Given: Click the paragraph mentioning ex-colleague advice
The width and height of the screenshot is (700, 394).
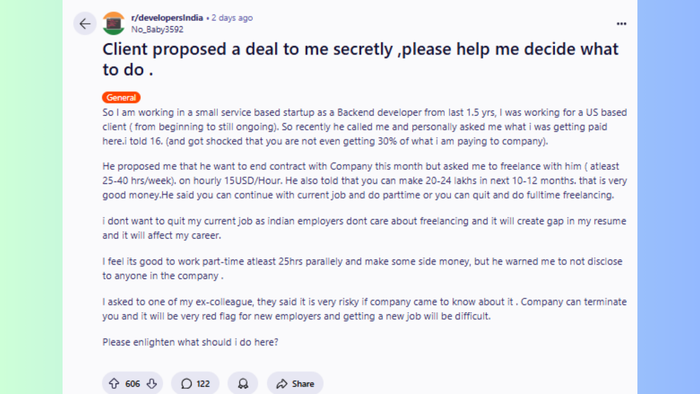Looking at the screenshot, I should pos(365,309).
